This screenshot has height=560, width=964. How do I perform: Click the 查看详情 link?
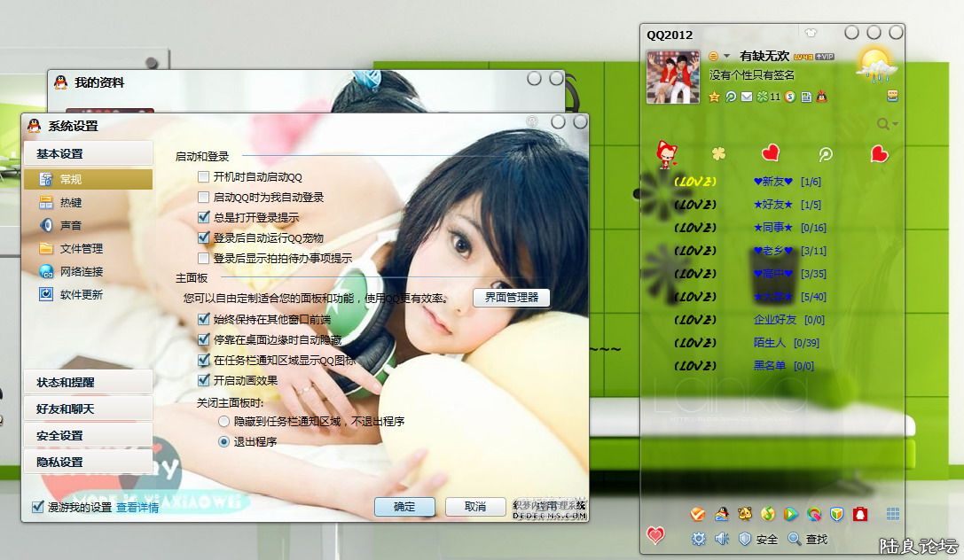pos(137,508)
